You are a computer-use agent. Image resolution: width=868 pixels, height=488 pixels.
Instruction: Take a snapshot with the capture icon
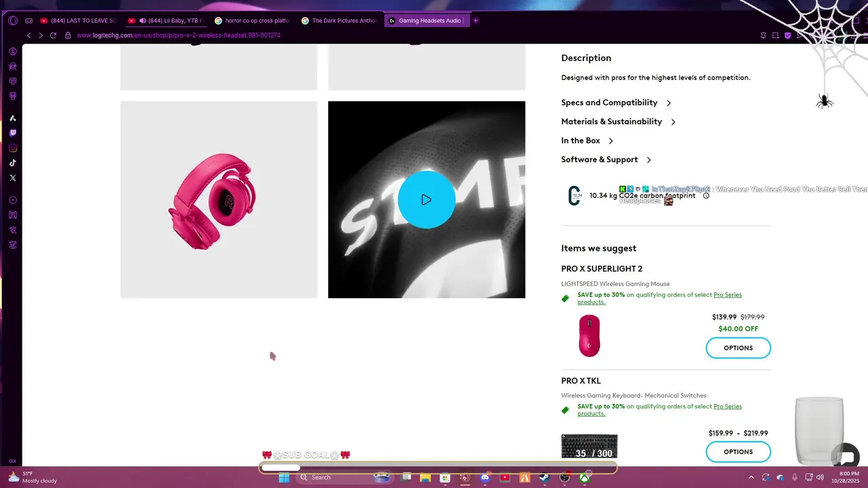776,35
